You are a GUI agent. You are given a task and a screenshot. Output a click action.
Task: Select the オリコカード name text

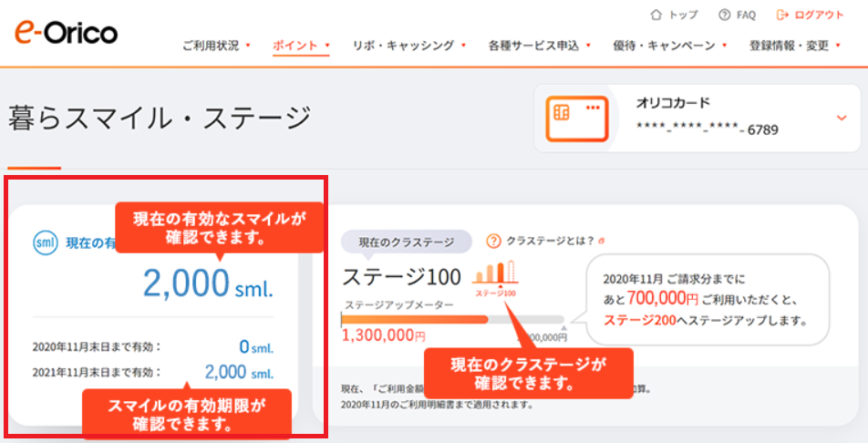coord(673,103)
